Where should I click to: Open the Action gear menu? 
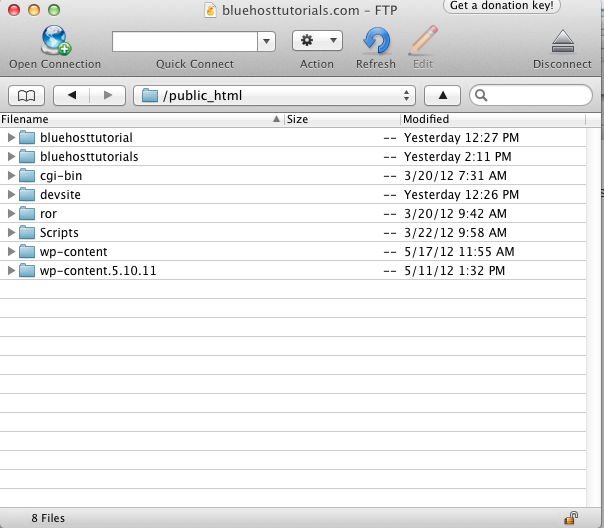(317, 40)
